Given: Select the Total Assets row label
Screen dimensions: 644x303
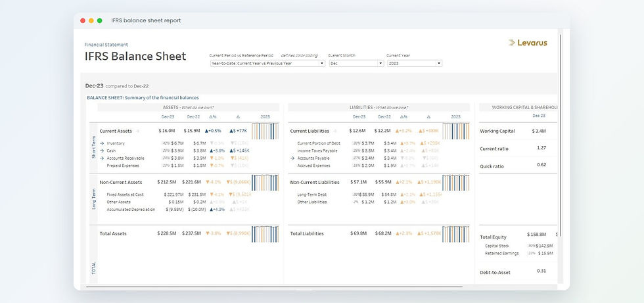Looking at the screenshot, I should click(x=113, y=233).
